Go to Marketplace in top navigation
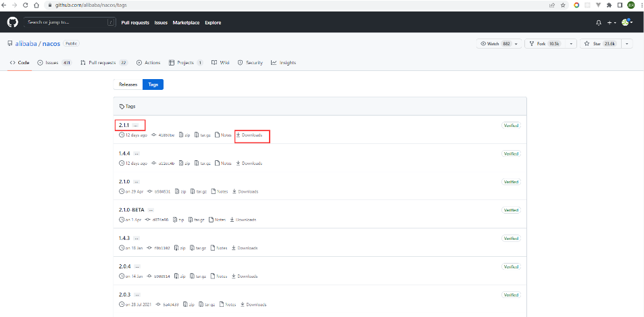 186,23
